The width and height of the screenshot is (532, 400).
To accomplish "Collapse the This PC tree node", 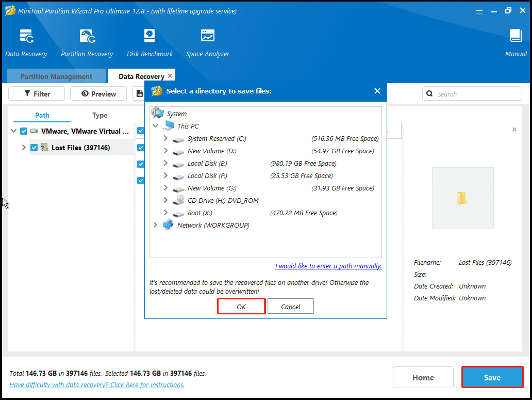I will click(155, 126).
